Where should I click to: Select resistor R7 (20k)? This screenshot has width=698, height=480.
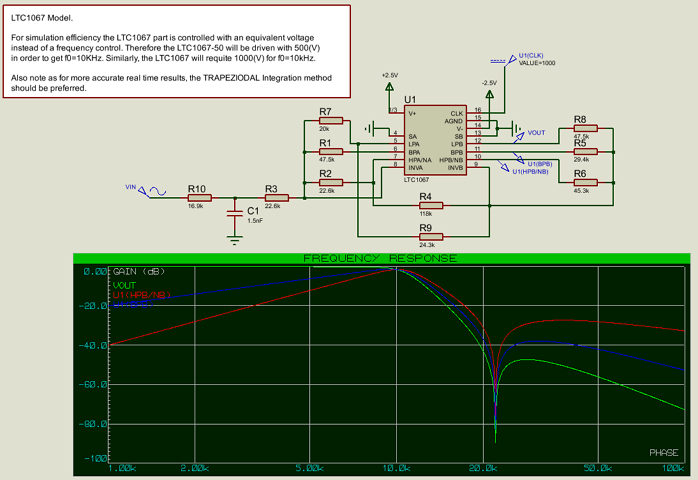[x=326, y=120]
